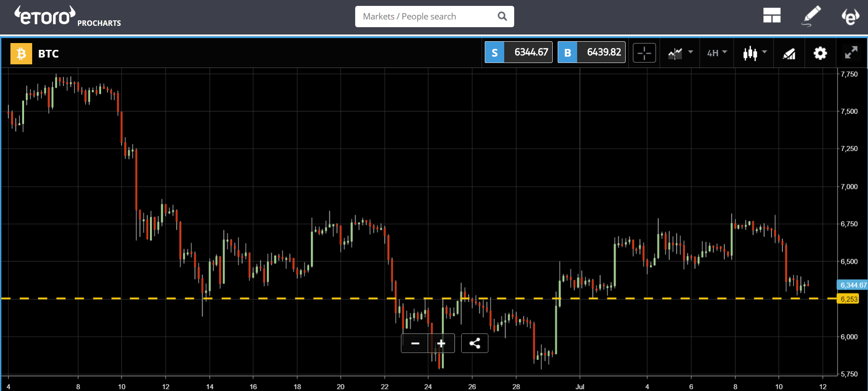Toggle the crosshair cursor mode
This screenshot has width=868, height=391.
644,53
